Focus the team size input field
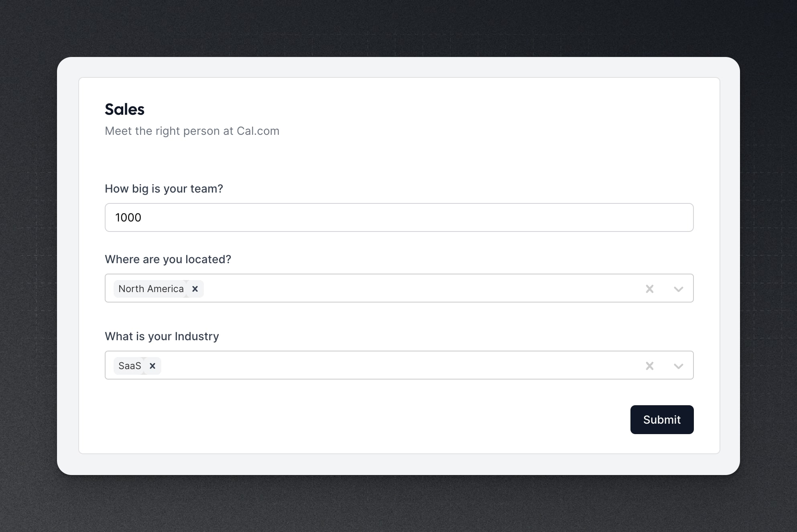 point(399,217)
